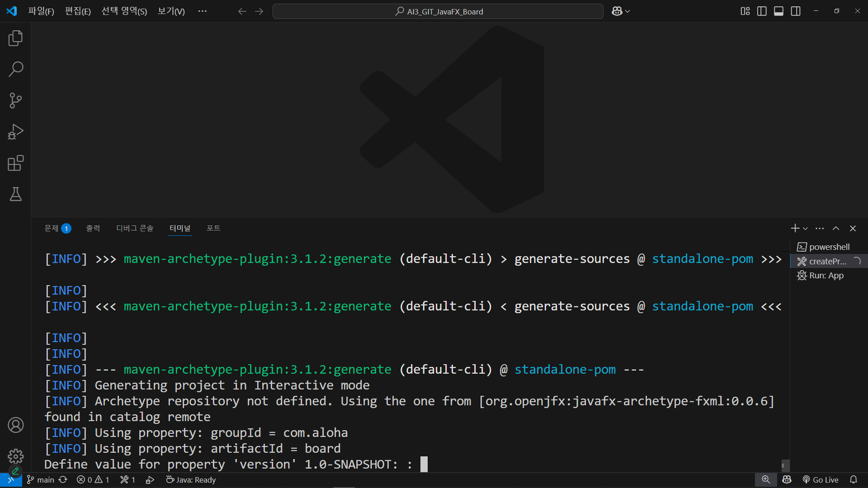Toggle the bottom panel visibility
This screenshot has height=488, width=868.
778,11
